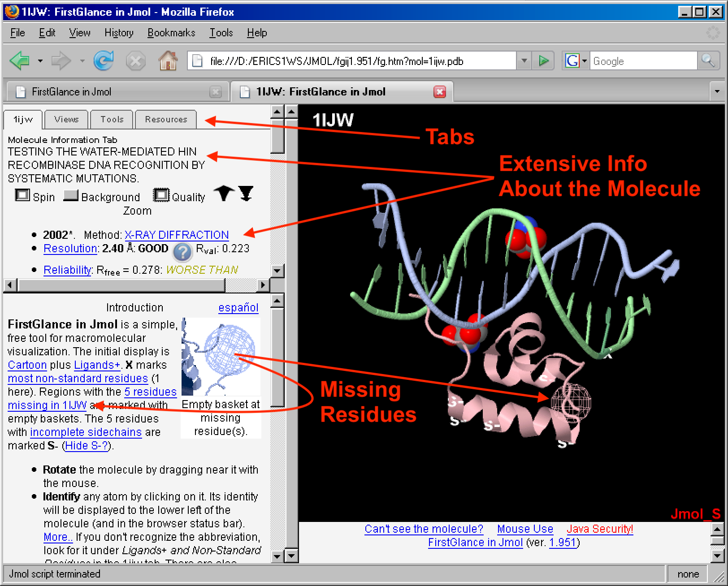Go to the Home page
The image size is (728, 586).
coord(168,60)
